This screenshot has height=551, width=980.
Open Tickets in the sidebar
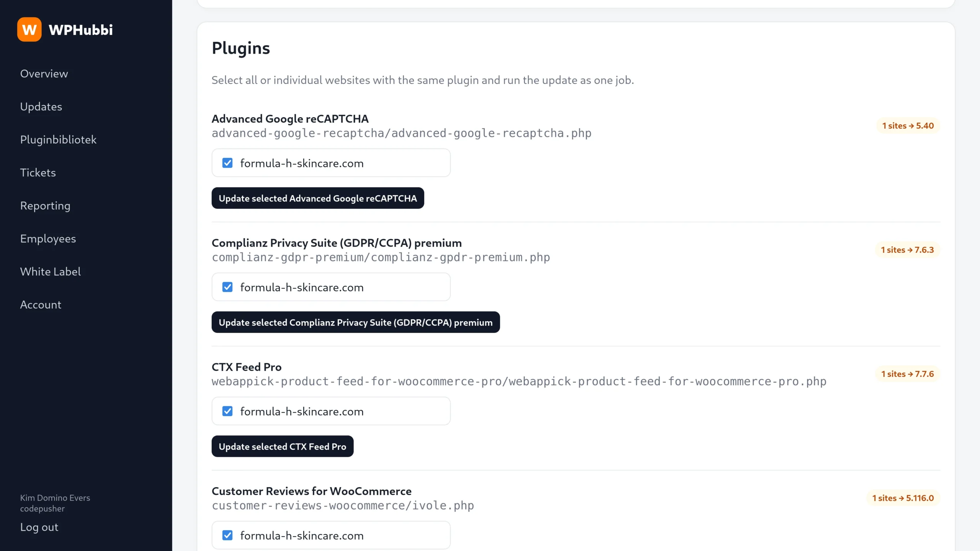[x=38, y=172]
